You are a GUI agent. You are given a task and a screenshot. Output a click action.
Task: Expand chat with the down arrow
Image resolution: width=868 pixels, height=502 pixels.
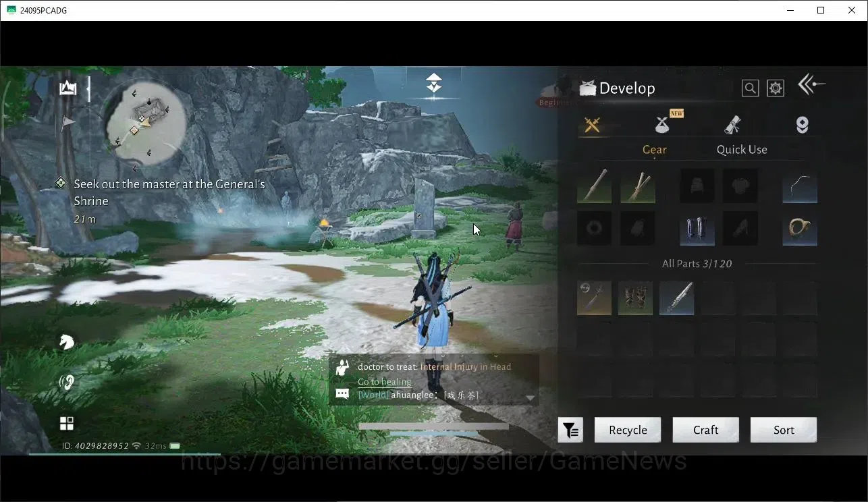531,398
